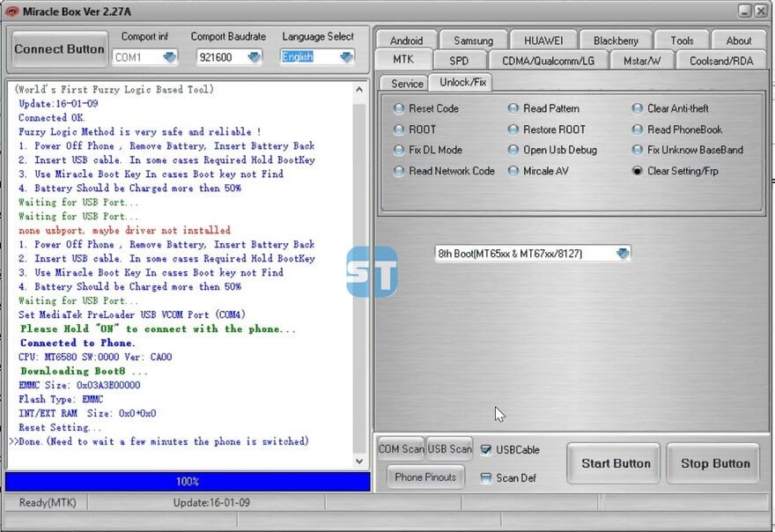Viewport: 775px width, 532px height.
Task: Click the Miracle Box title bar logo icon
Action: [12, 11]
